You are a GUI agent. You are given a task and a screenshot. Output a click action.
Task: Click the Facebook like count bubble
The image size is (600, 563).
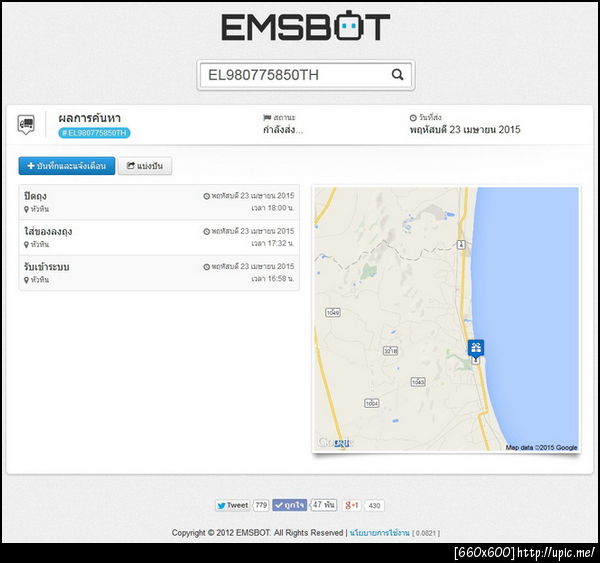click(323, 505)
